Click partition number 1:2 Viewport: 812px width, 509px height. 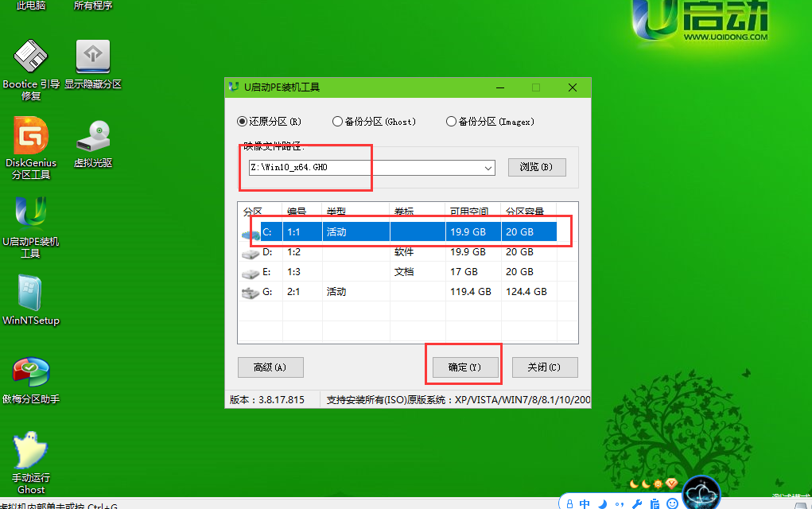click(293, 252)
